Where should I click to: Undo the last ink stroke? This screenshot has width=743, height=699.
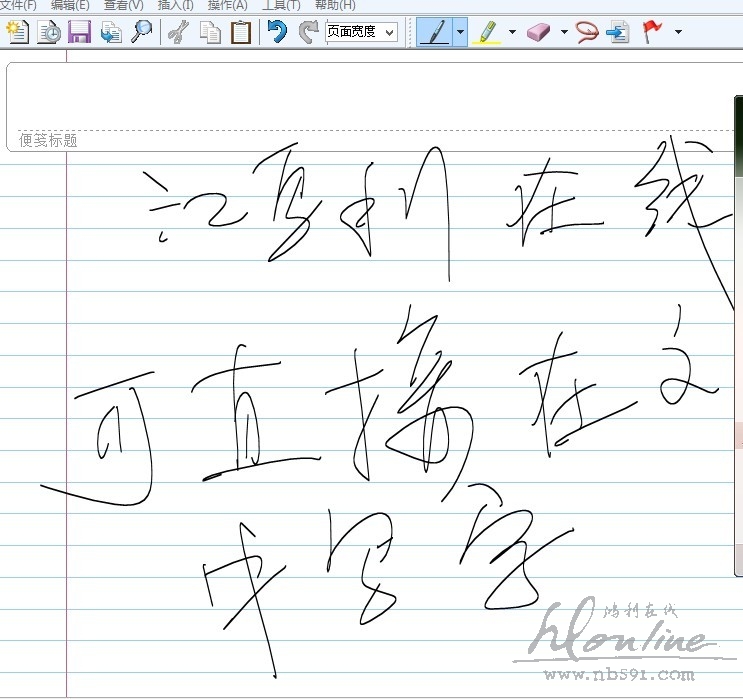coord(277,32)
